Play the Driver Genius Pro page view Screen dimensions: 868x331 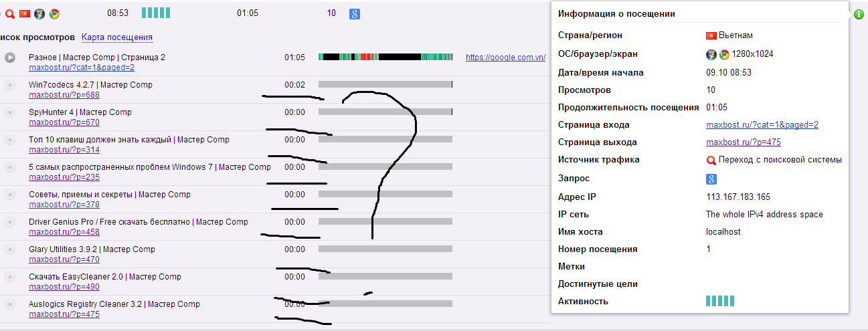pyautogui.click(x=10, y=222)
